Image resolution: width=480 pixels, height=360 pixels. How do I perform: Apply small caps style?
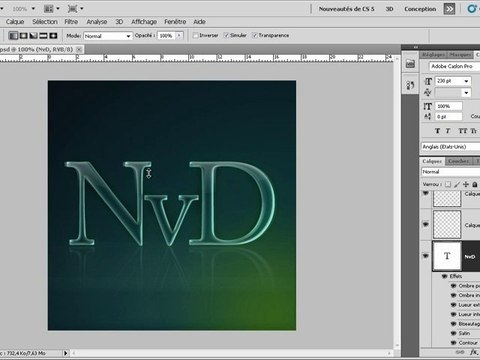474,131
